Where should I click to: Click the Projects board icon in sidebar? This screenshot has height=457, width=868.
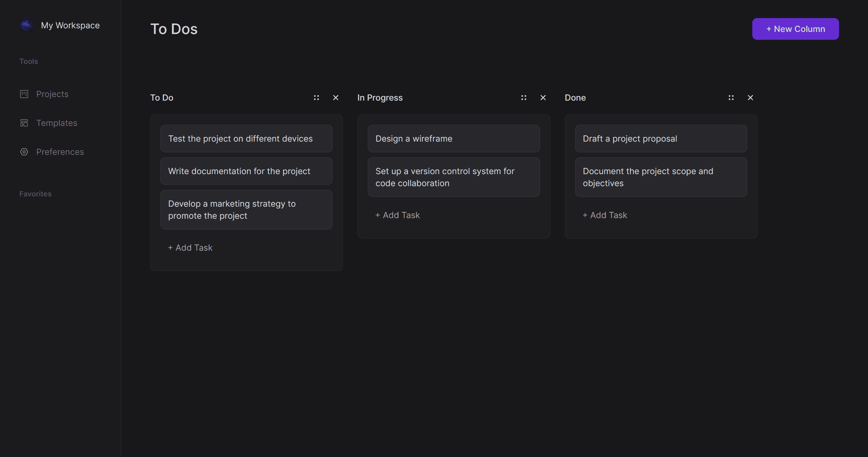click(x=24, y=94)
